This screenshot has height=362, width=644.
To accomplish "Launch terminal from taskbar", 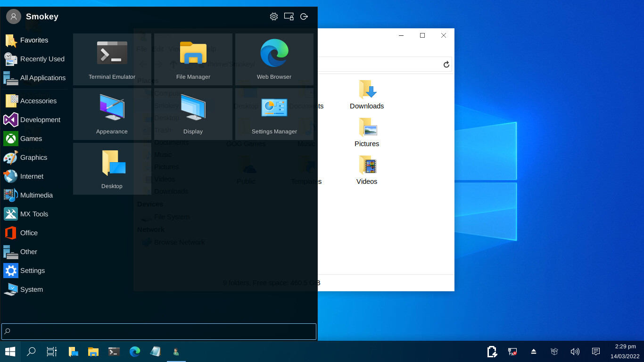I will tap(114, 352).
